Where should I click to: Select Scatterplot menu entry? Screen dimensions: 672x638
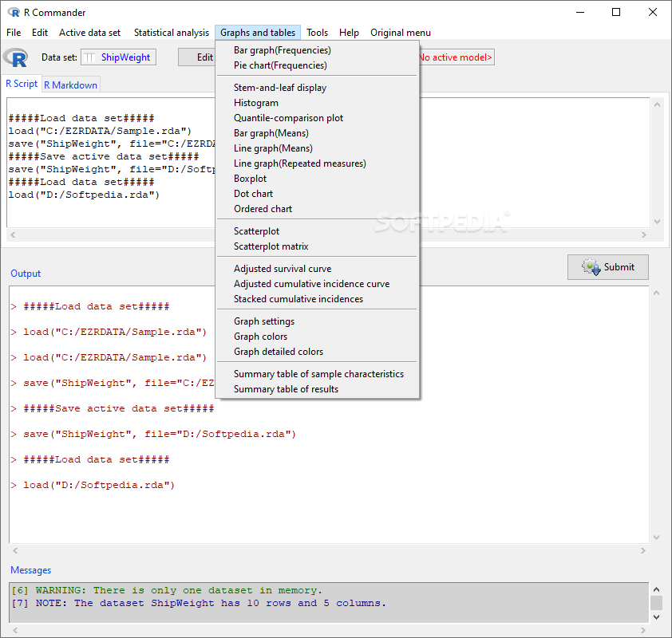317,230
